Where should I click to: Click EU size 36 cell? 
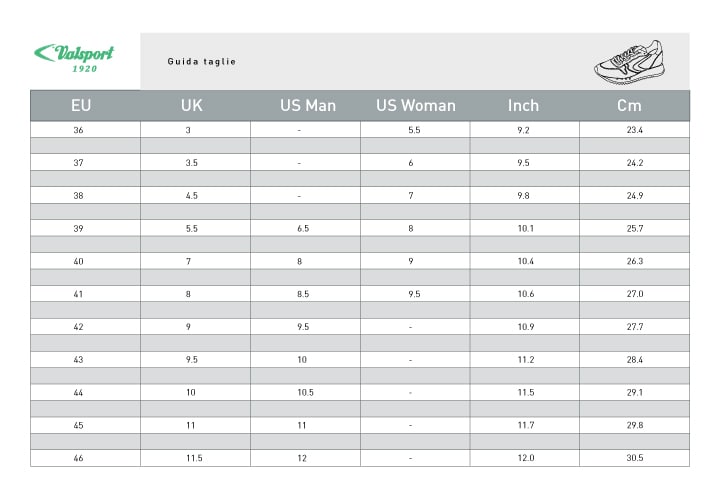[78, 130]
